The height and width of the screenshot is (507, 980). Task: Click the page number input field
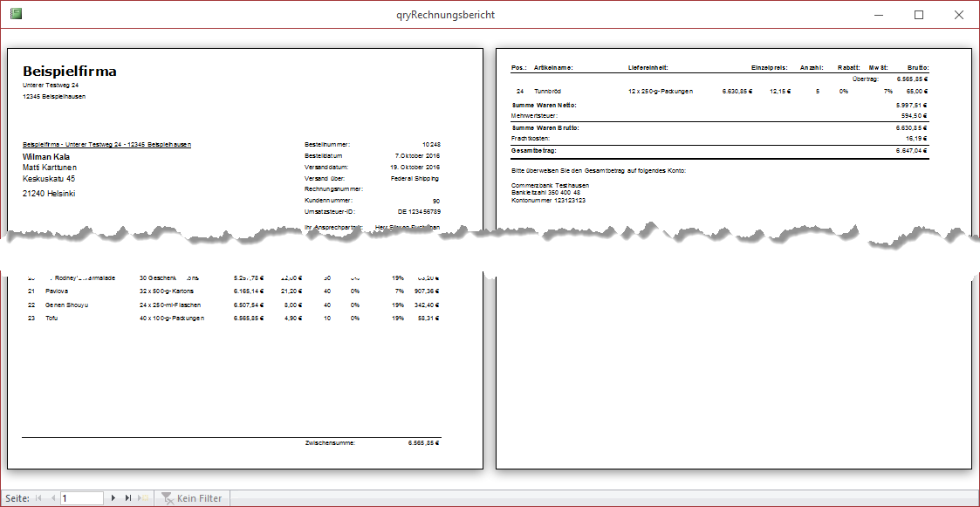coord(82,498)
